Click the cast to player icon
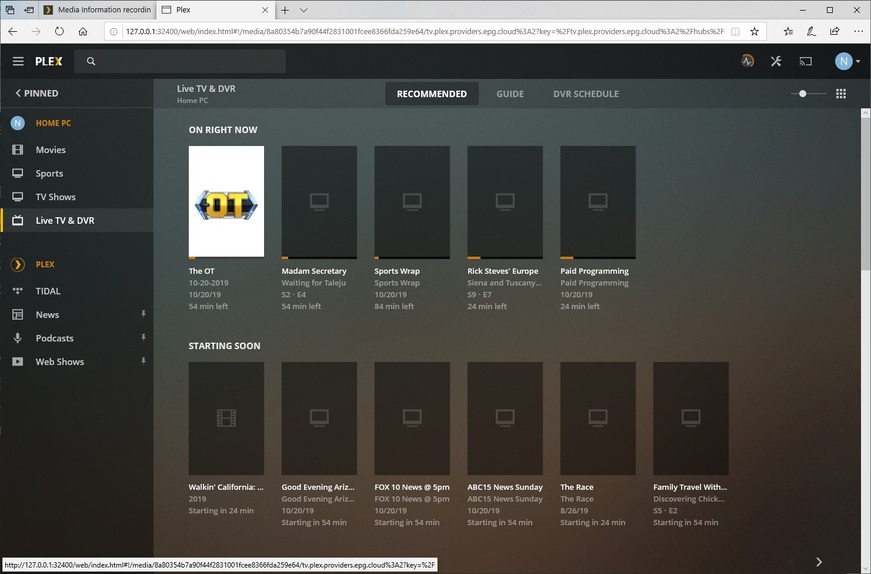 [805, 61]
